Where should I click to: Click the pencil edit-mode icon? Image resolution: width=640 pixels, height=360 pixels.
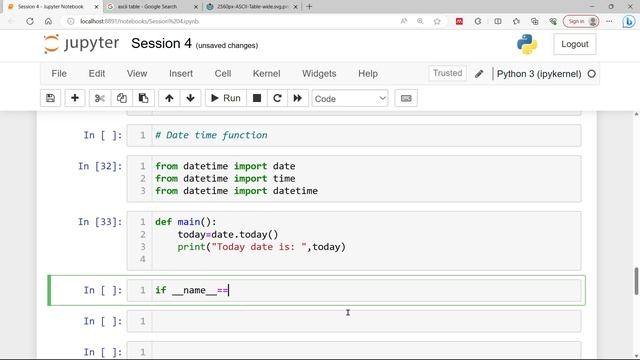pyautogui.click(x=479, y=74)
